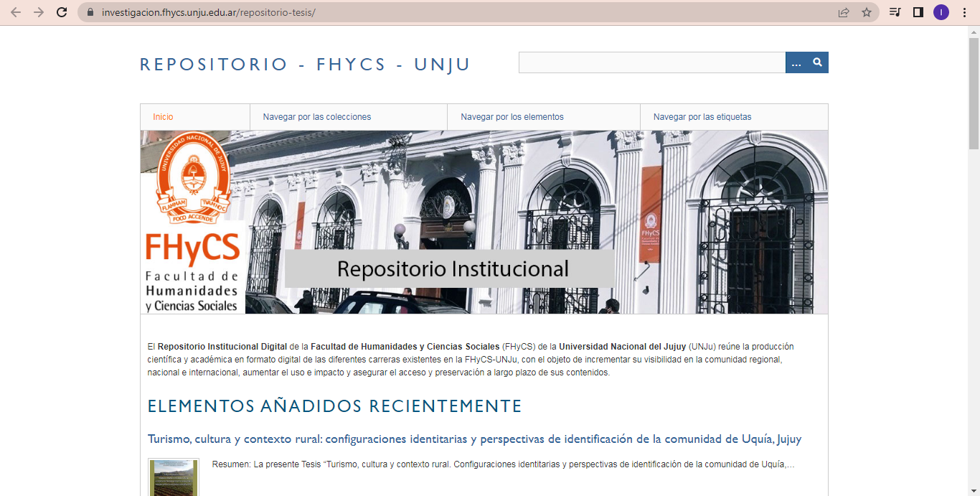Open the Chrome three-dot menu
980x496 pixels.
(964, 12)
